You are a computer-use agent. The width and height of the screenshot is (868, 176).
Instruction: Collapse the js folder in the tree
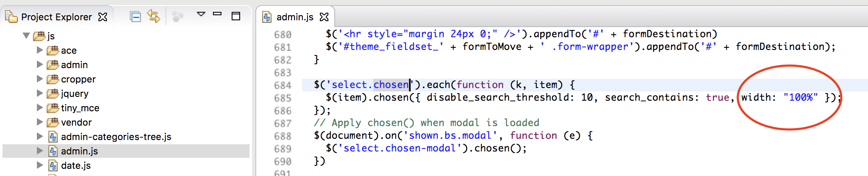[x=26, y=36]
